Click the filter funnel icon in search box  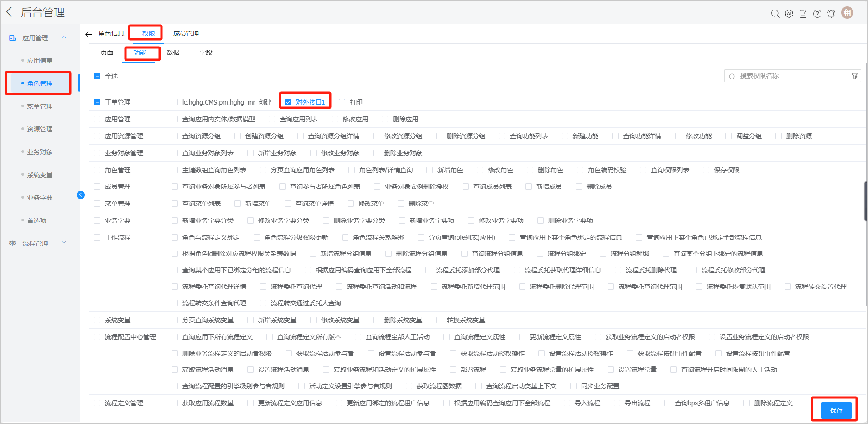point(855,76)
